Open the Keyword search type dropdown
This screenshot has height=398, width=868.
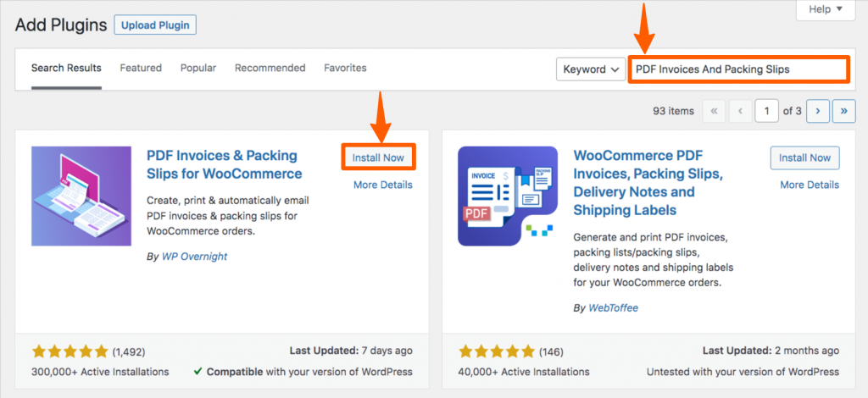591,69
